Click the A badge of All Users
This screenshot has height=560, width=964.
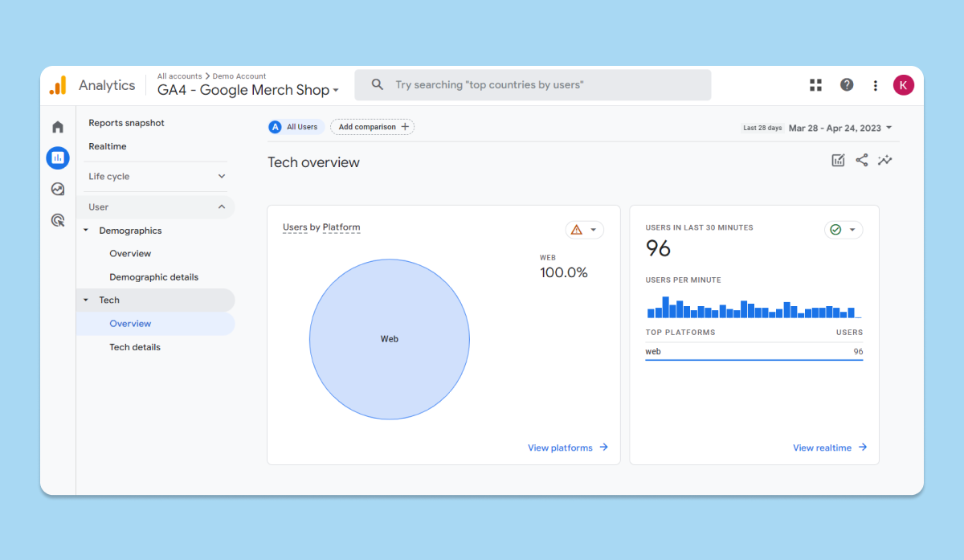pyautogui.click(x=276, y=127)
